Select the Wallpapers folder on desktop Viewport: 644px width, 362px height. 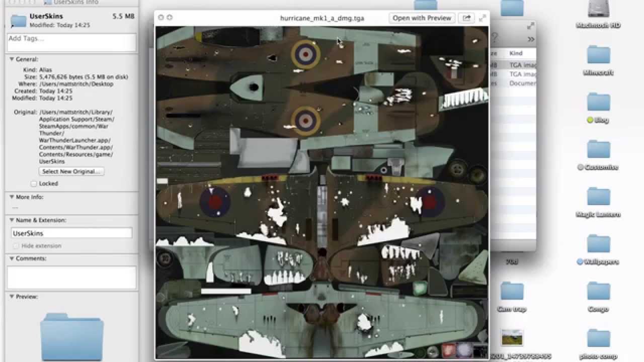point(598,244)
